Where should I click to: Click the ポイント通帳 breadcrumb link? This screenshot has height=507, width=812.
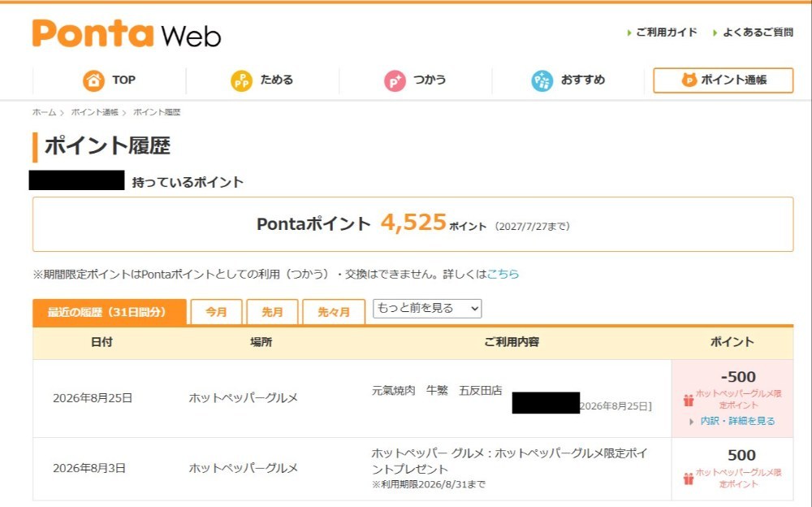coord(95,112)
